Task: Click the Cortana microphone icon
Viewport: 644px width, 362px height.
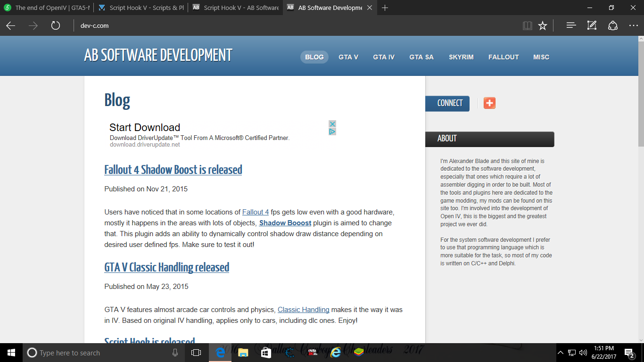Action: point(175,353)
